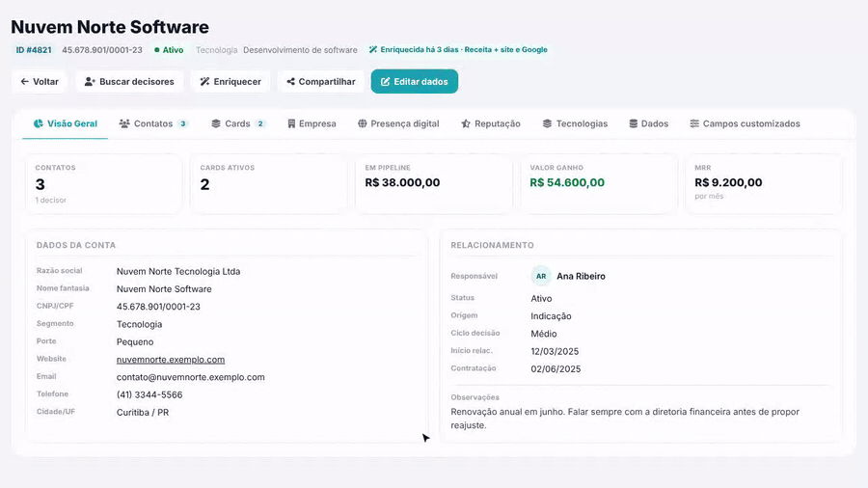Click the pie chart icon of Visão Geral

point(39,123)
